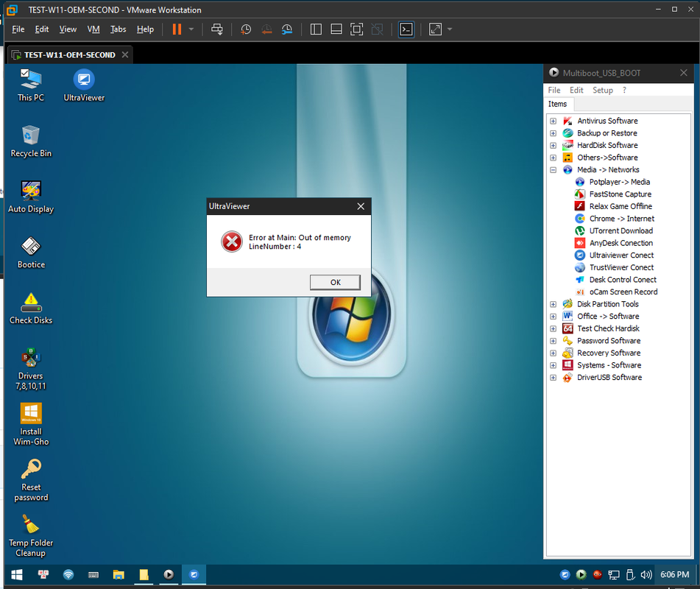Open the UltraViewer desktop shortcut
This screenshot has width=700, height=589.
[x=84, y=85]
